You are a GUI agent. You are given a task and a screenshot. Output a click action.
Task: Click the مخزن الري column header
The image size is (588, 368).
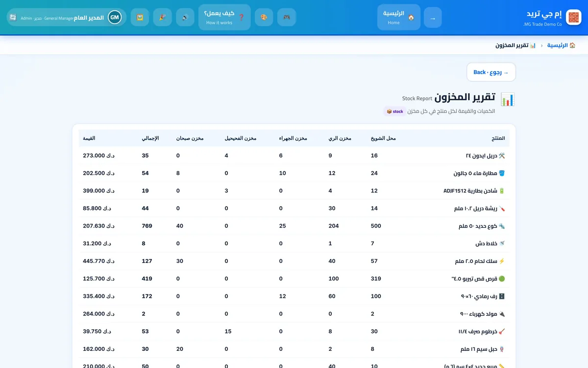pos(340,138)
